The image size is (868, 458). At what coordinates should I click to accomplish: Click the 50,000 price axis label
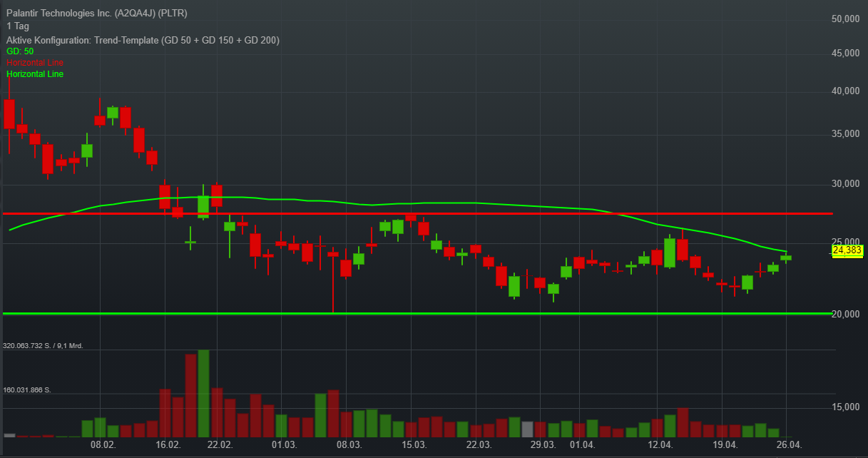846,19
